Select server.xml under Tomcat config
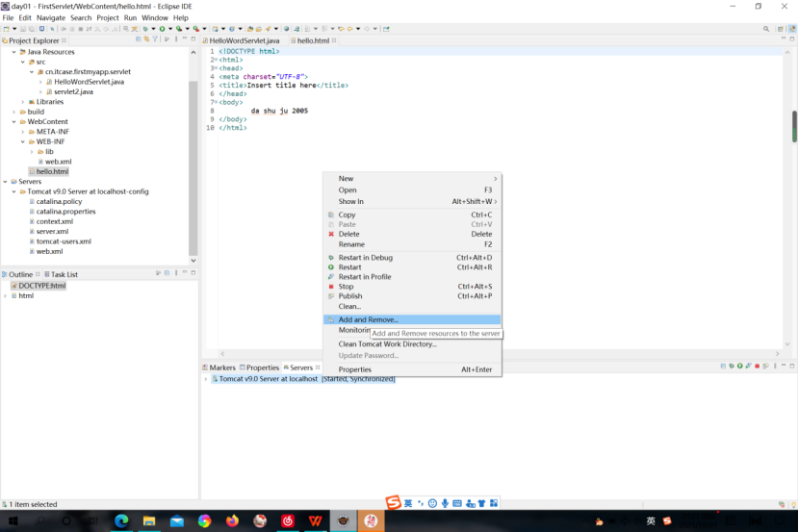Screen dimensions: 799x532 coord(52,232)
